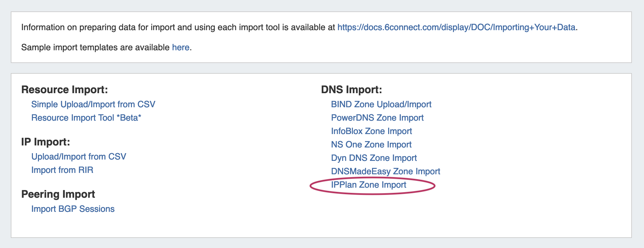Viewport: 644px width, 248px height.
Task: Open BIND Zone Upload/Import
Action: pyautogui.click(x=381, y=105)
